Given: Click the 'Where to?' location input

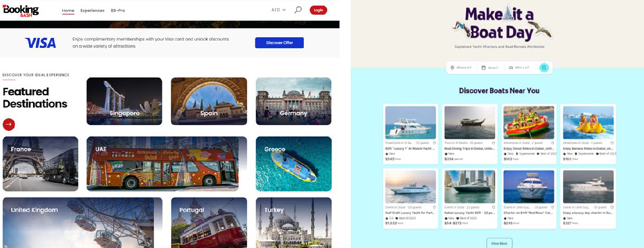Looking at the screenshot, I should 462,68.
